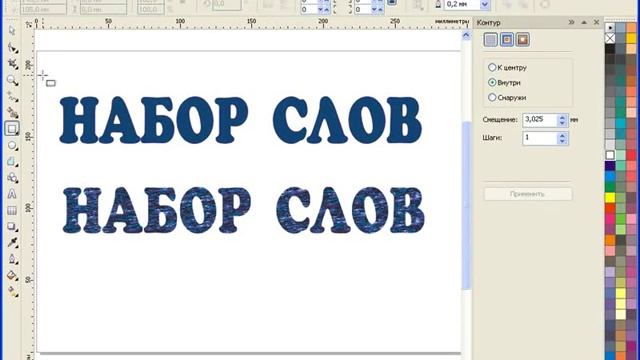Image resolution: width=640 pixels, height=360 pixels.
Task: Expand the Контур docker double-arrow menu
Action: tap(571, 22)
